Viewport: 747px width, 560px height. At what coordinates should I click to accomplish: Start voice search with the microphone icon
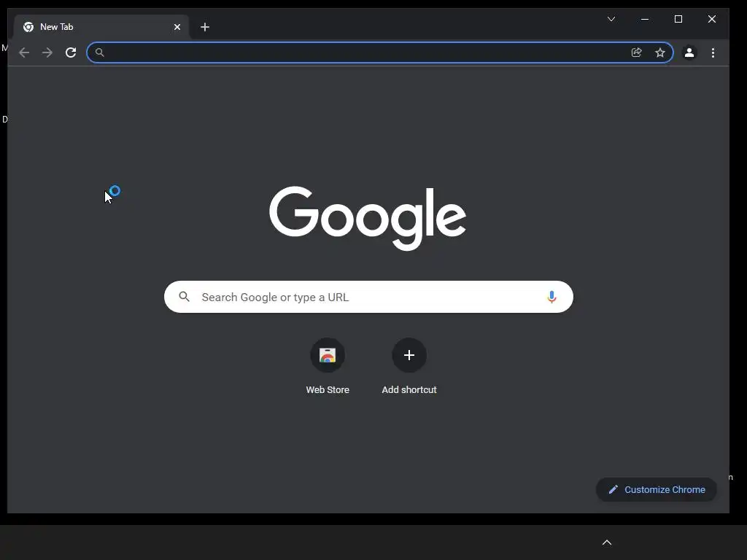551,297
